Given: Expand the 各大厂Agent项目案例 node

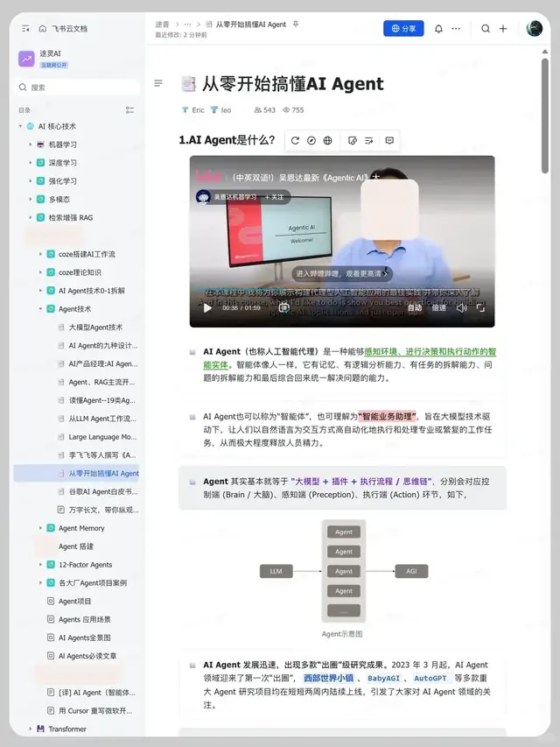Looking at the screenshot, I should pyautogui.click(x=40, y=582).
